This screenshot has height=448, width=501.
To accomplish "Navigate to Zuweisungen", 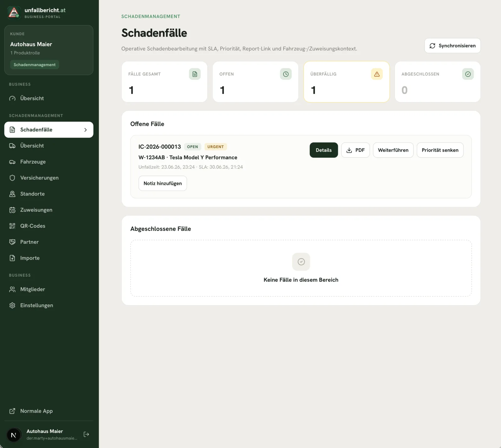I will coord(49,210).
